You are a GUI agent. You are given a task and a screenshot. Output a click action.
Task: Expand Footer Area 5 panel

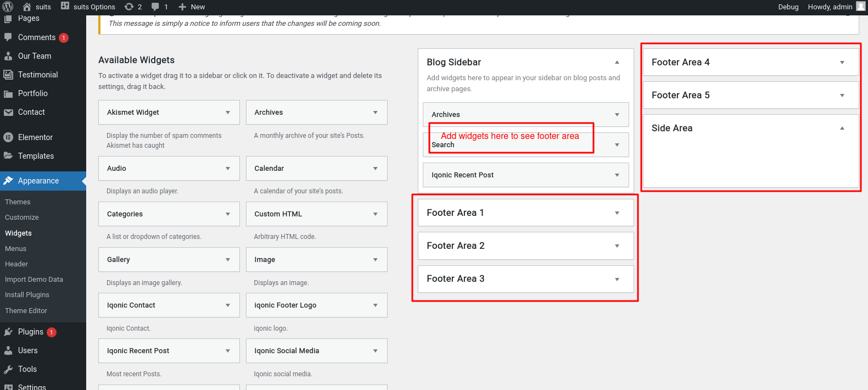[x=751, y=95]
